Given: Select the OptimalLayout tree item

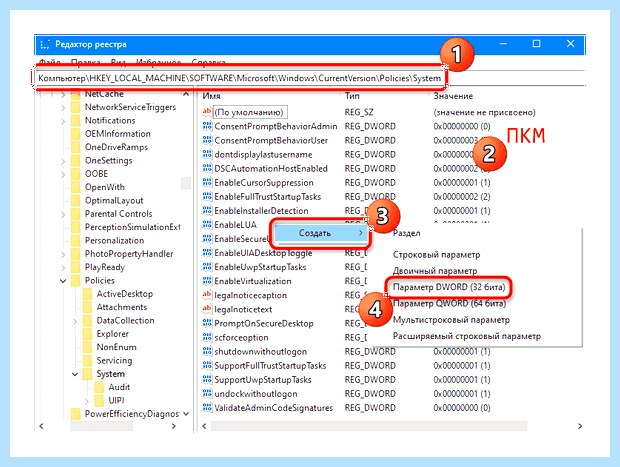Looking at the screenshot, I should tap(114, 200).
